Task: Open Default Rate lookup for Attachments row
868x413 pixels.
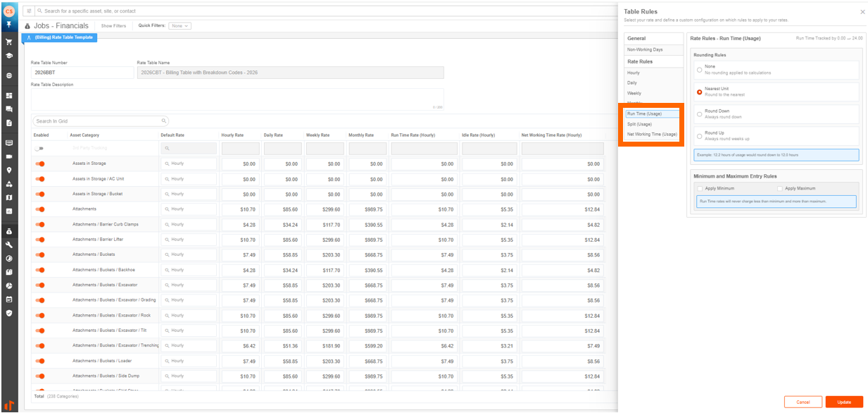Action: (189, 209)
